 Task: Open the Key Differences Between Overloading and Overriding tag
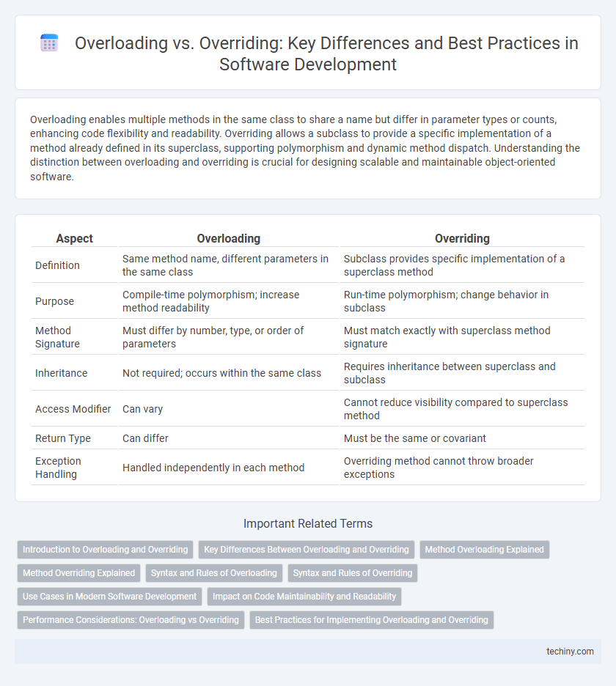[306, 550]
